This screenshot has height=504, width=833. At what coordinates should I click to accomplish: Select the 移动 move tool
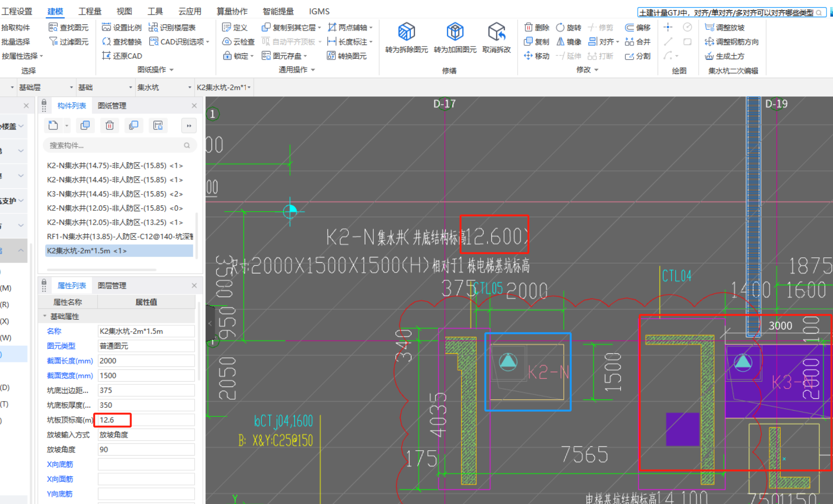pyautogui.click(x=537, y=56)
